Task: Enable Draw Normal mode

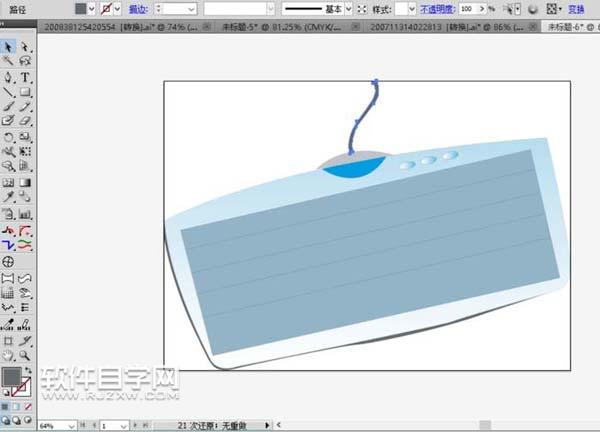Action: pos(5,420)
